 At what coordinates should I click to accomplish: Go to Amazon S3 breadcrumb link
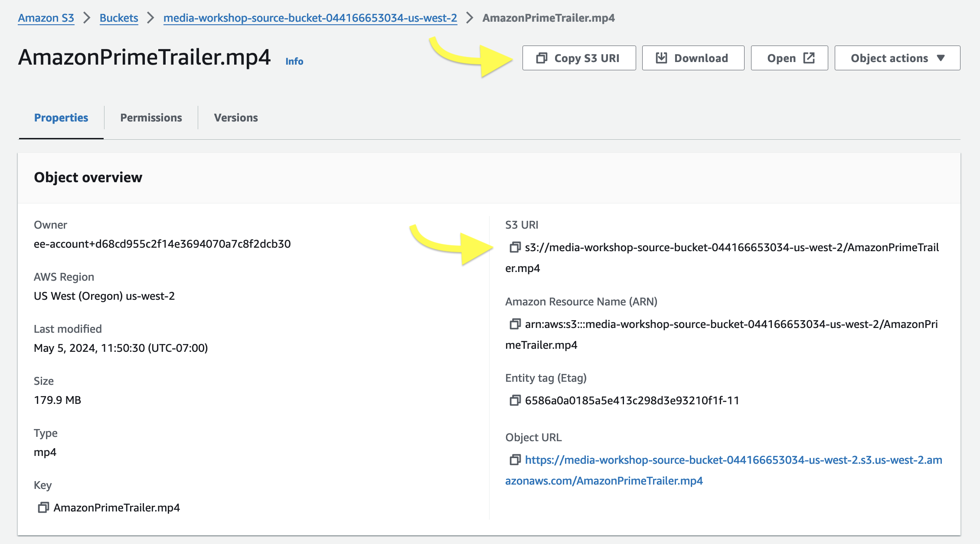(46, 18)
